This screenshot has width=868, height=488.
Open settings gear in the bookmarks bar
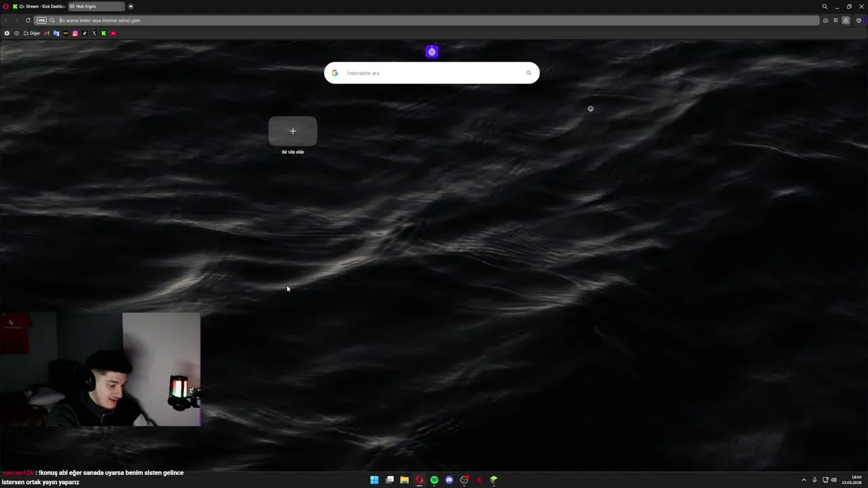pyautogui.click(x=7, y=33)
